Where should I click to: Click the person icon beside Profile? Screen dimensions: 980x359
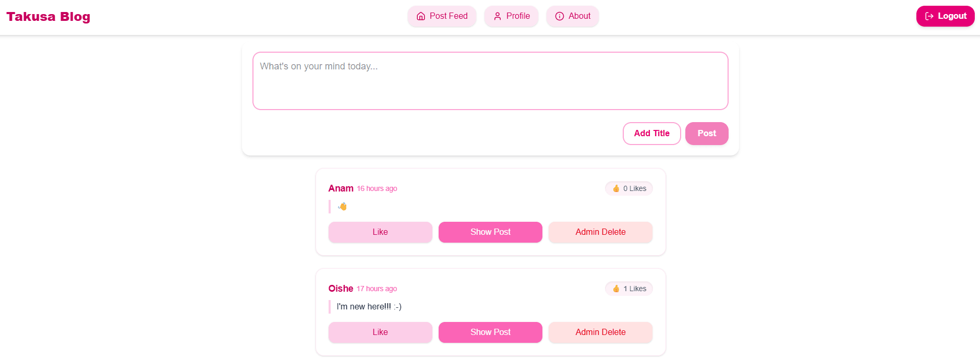tap(498, 16)
